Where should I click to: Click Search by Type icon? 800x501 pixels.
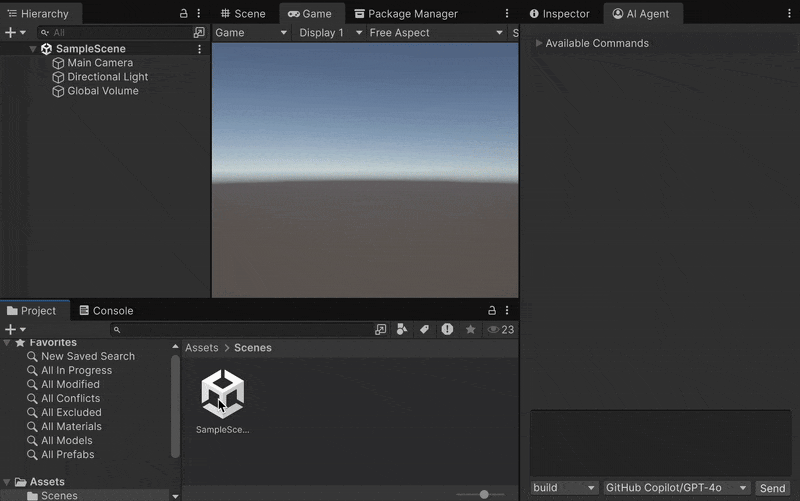point(402,330)
